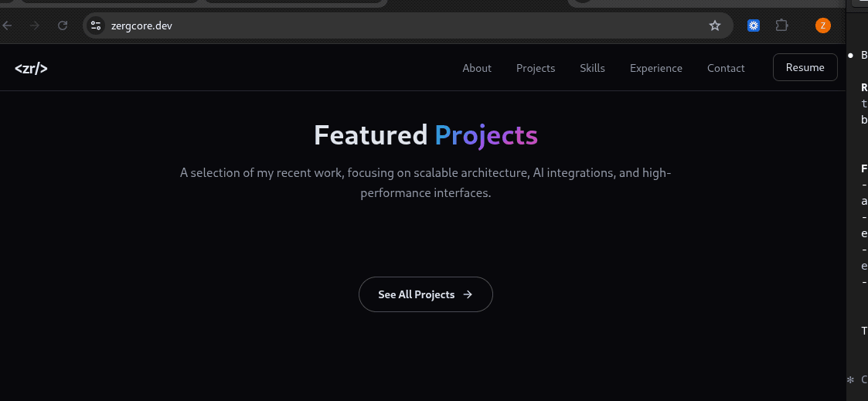This screenshot has width=868, height=401.
Task: Click the <zr/> site logo
Action: point(31,69)
